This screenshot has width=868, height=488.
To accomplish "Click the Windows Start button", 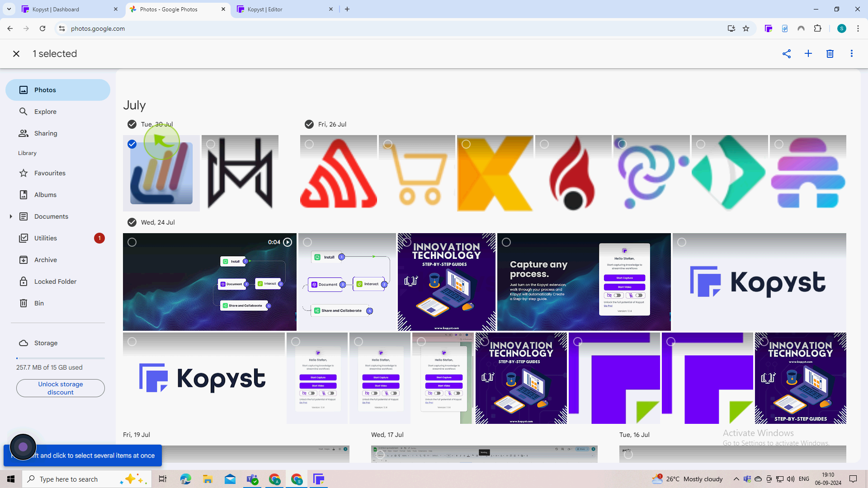I will coord(11,479).
